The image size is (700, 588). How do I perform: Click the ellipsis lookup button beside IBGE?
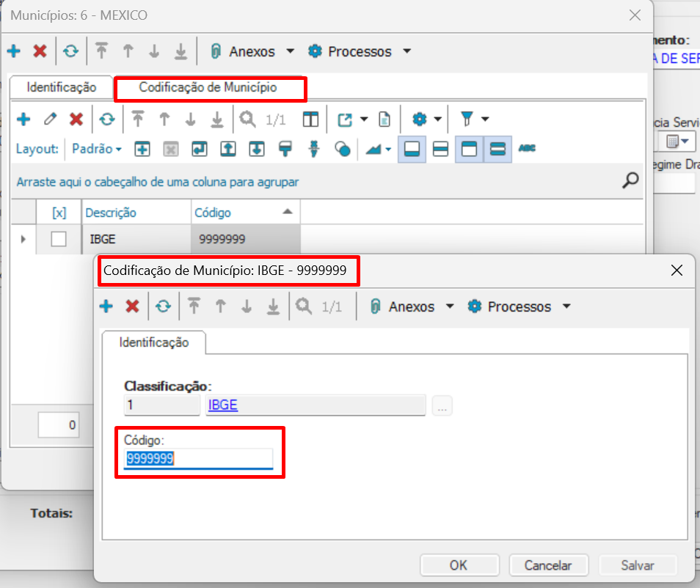pyautogui.click(x=442, y=405)
